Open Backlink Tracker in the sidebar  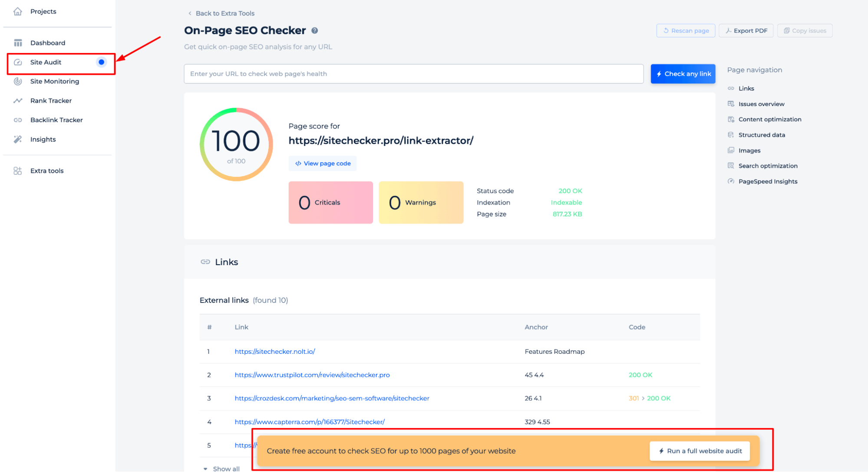click(56, 120)
